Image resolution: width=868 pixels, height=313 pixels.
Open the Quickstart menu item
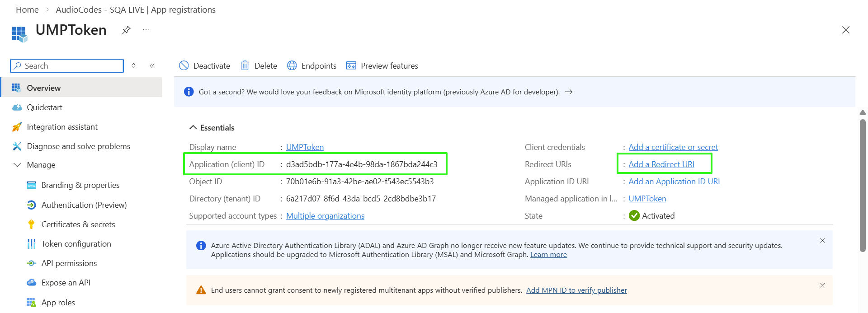[x=44, y=107]
